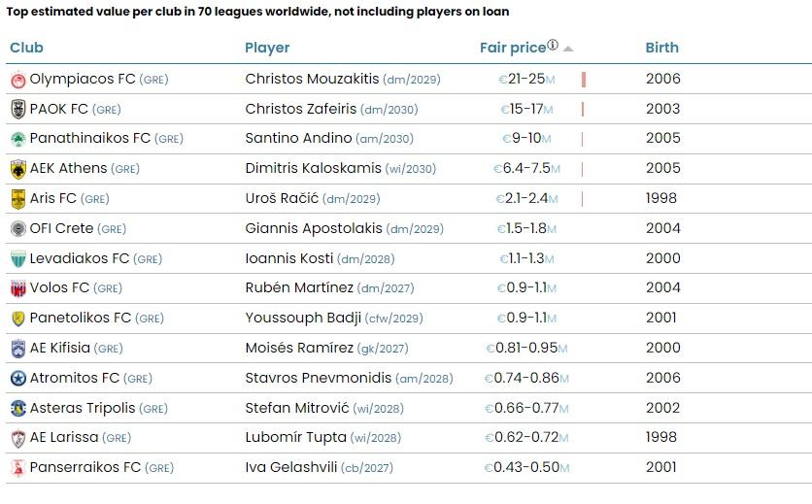The height and width of the screenshot is (504, 812).
Task: Click the OFI Crete club crest icon
Action: (17, 229)
